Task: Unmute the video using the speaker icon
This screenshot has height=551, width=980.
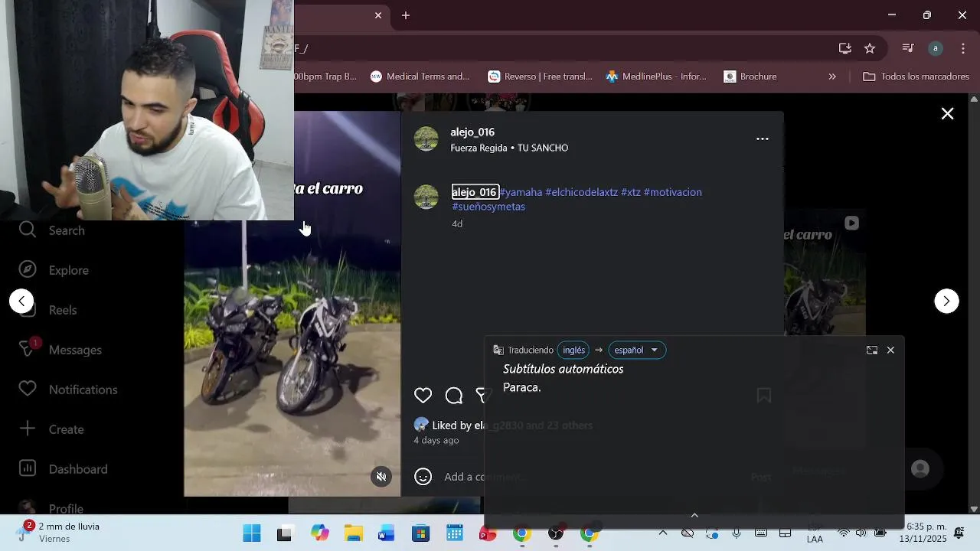Action: tap(381, 477)
